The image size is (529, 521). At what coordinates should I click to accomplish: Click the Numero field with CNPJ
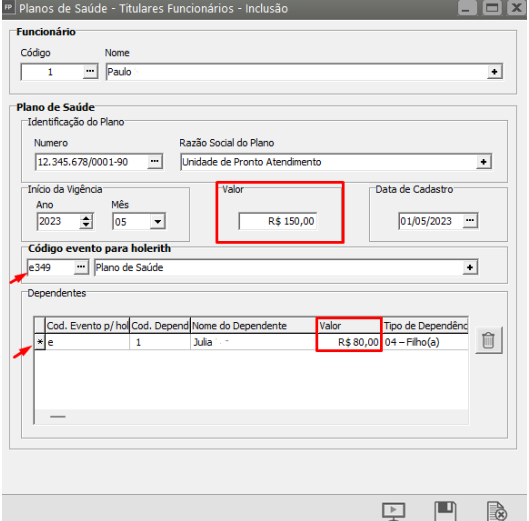point(91,162)
